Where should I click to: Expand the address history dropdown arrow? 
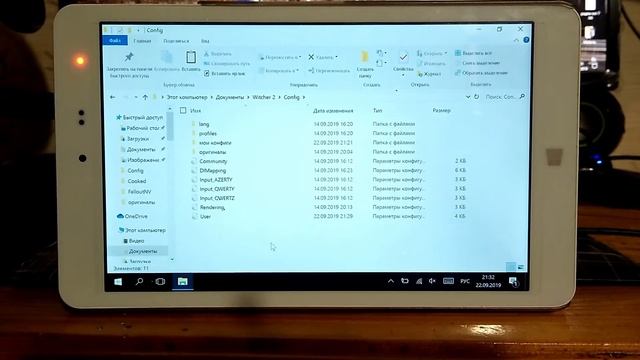468,97
